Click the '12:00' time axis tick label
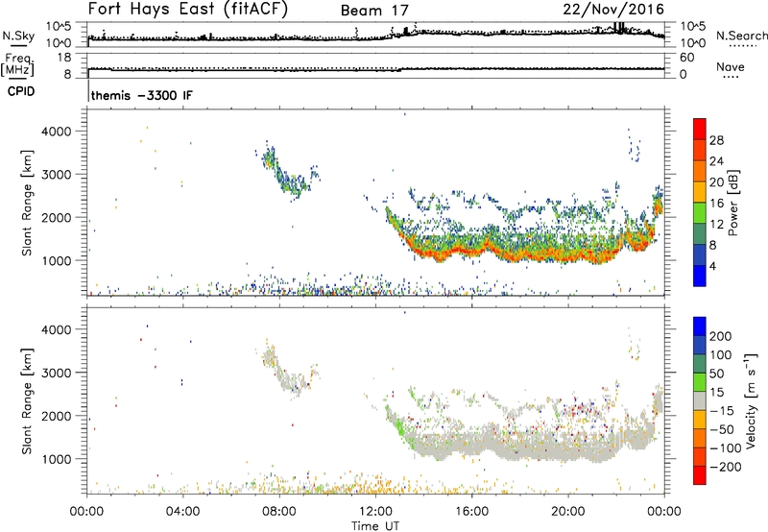The height and width of the screenshot is (532, 768). point(375,512)
